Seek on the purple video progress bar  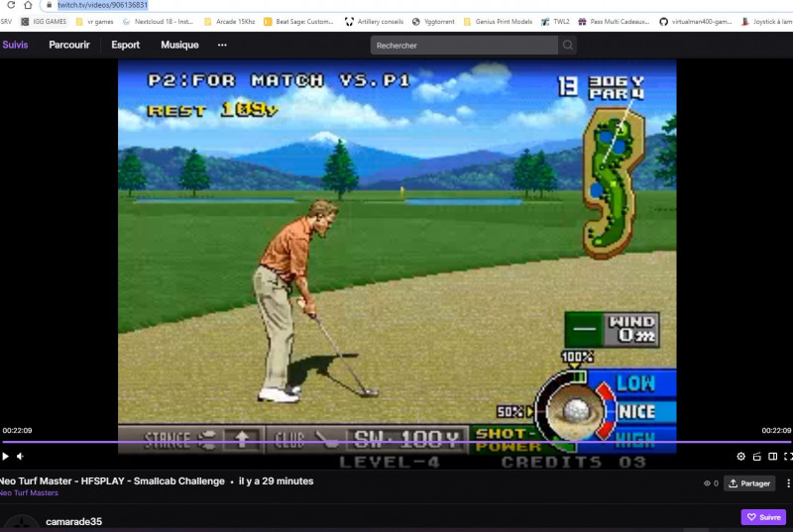pos(396,442)
